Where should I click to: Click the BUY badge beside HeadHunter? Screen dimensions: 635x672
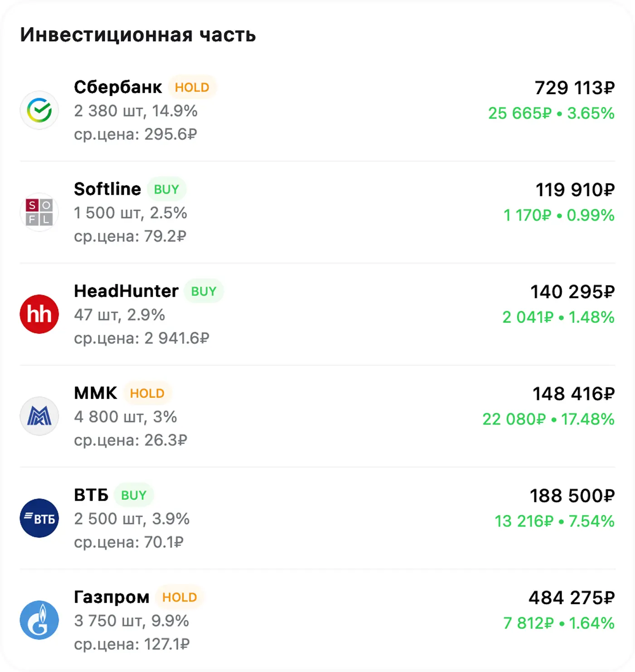[x=204, y=291]
